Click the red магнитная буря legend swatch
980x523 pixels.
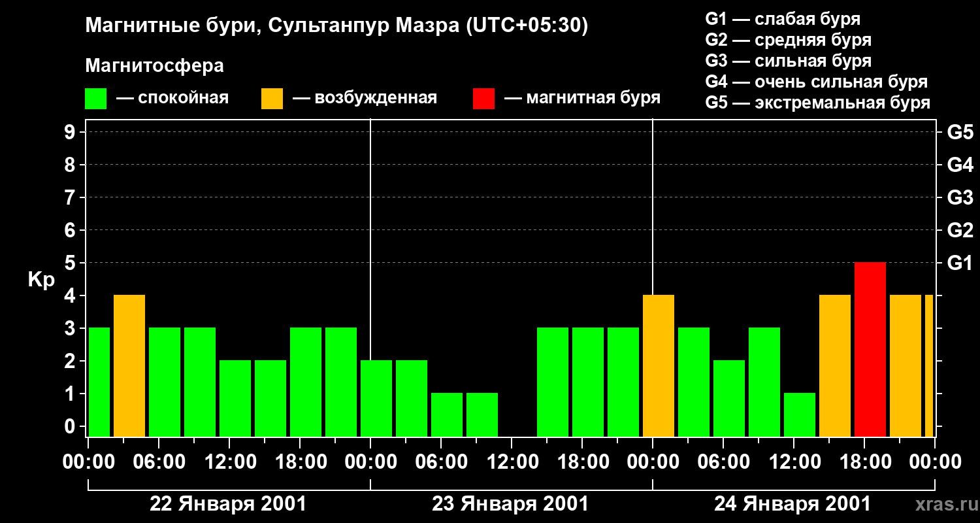[483, 99]
